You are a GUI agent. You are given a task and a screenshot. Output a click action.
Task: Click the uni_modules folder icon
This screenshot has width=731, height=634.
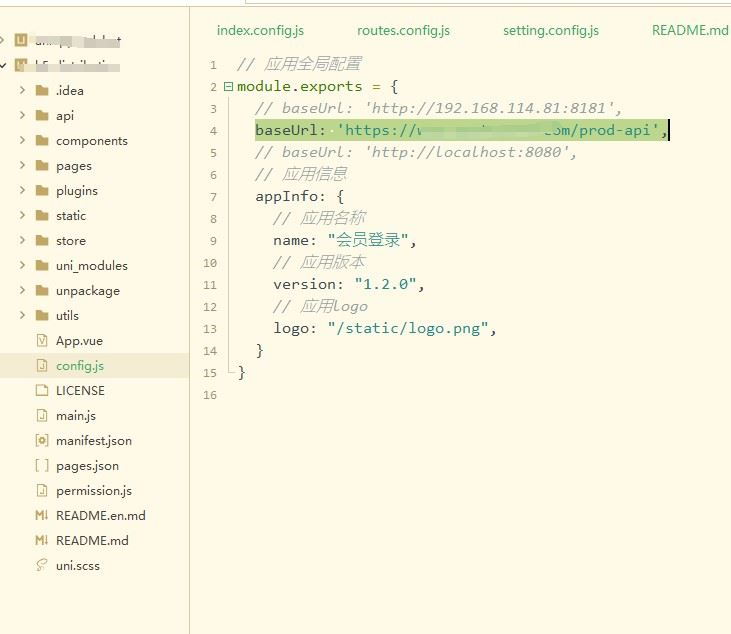42,265
